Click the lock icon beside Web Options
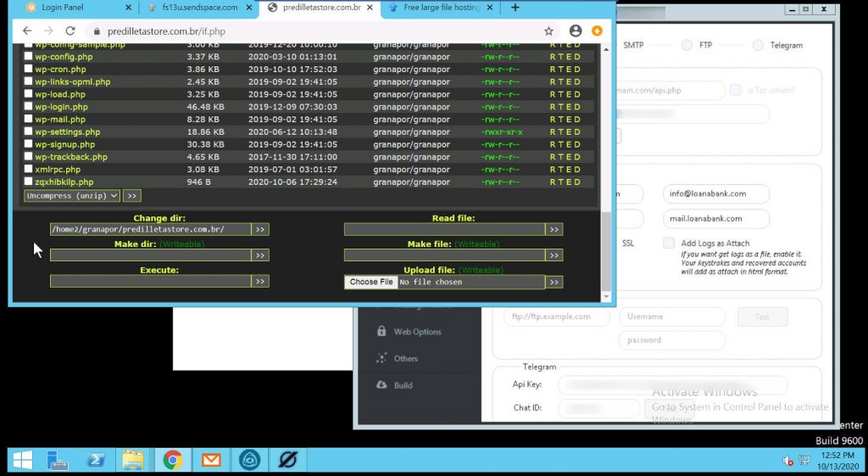The image size is (868, 476). (381, 331)
